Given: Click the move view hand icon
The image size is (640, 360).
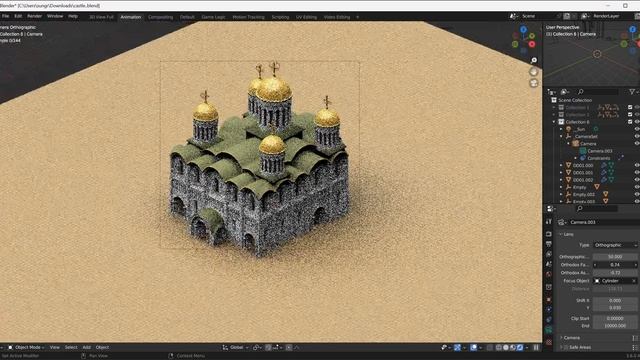Looking at the screenshot, I should tap(534, 71).
